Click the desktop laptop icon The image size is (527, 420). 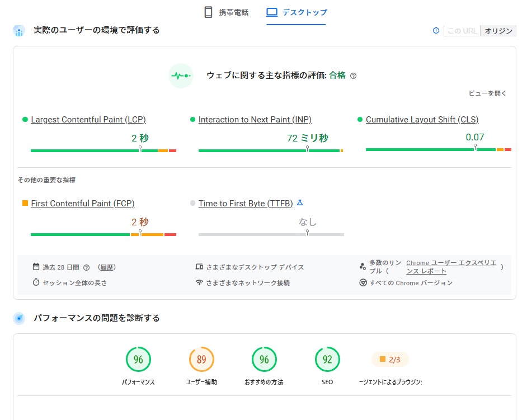[272, 12]
